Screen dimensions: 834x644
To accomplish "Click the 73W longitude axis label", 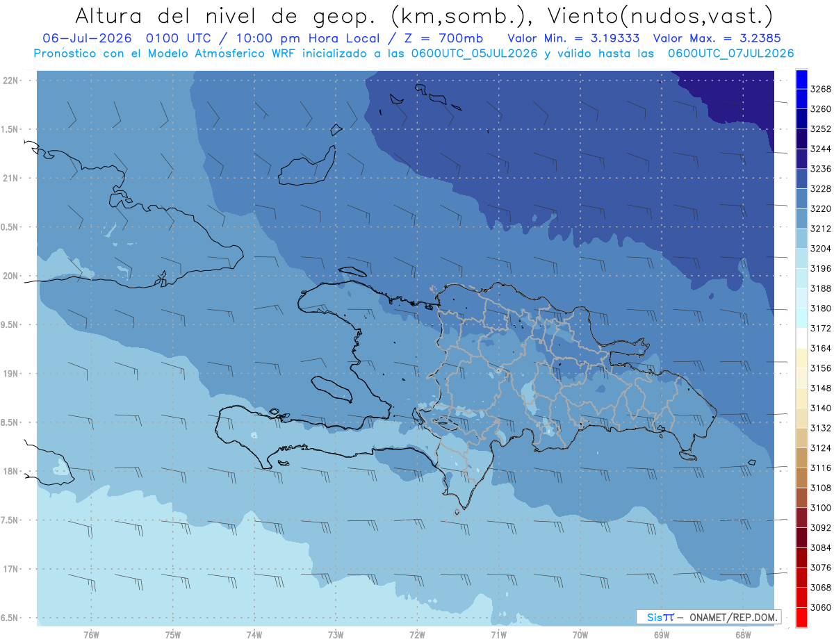I will coord(336,635).
